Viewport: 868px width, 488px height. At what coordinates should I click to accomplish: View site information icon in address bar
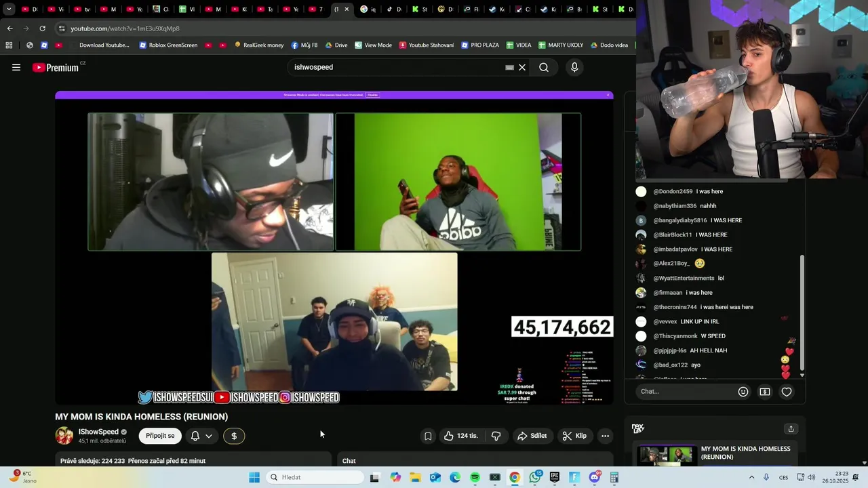pyautogui.click(x=62, y=28)
